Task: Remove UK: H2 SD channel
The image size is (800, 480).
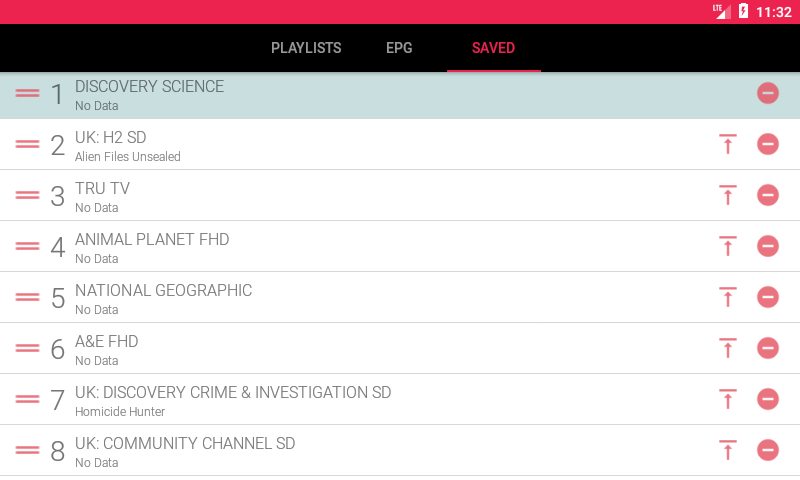Action: coord(767,144)
